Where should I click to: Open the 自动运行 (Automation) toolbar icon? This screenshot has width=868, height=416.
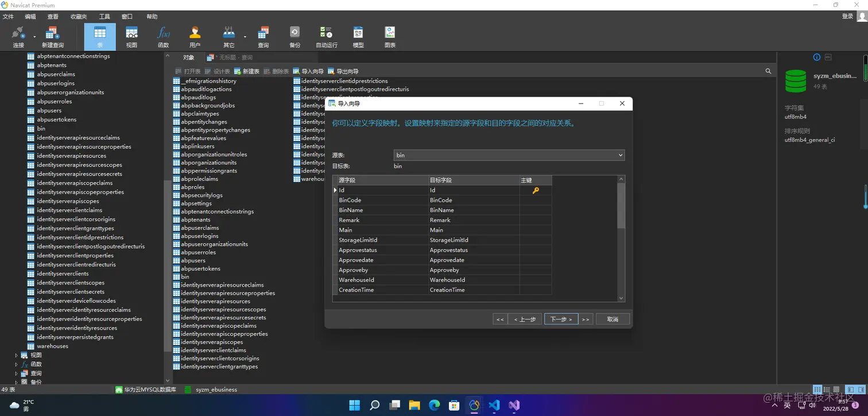[327, 36]
